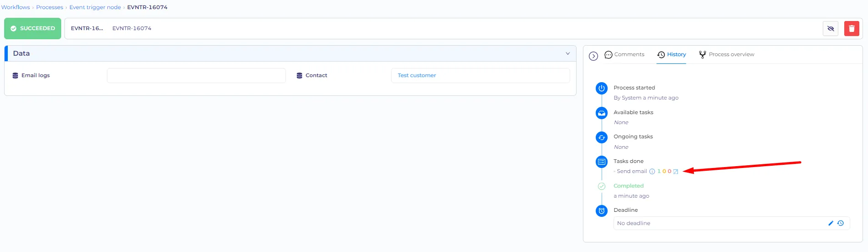Click the Tasks done checklist icon
This screenshot has width=868, height=252.
pos(602,162)
